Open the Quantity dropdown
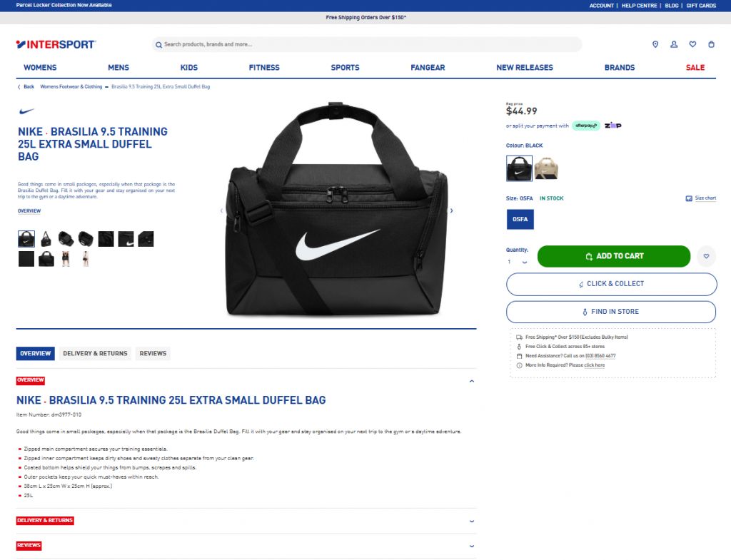 [x=518, y=262]
